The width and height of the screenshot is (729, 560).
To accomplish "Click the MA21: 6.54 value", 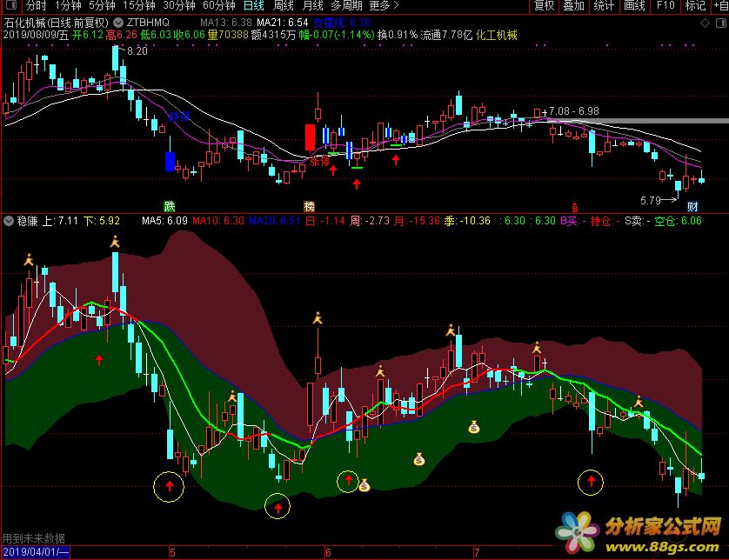I will pos(282,23).
